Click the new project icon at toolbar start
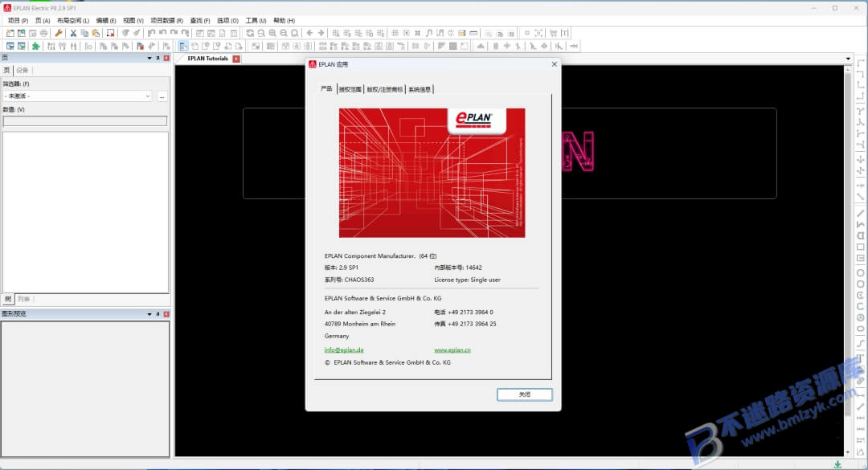The height and width of the screenshot is (470, 868). click(10, 33)
